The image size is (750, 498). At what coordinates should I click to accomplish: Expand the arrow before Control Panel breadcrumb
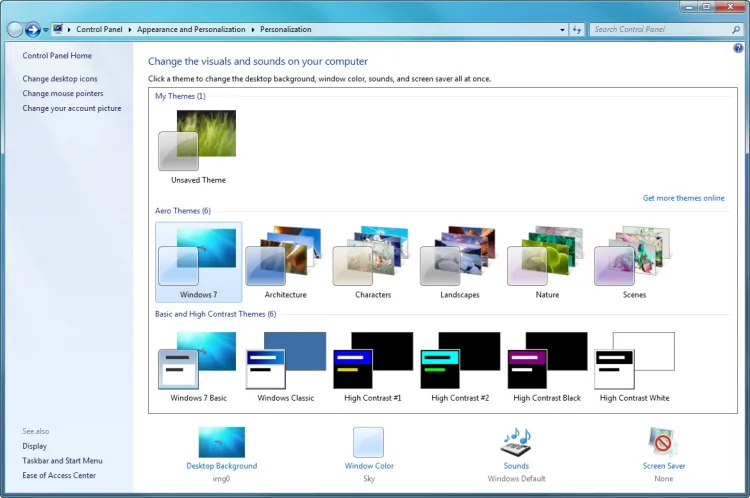coord(69,30)
